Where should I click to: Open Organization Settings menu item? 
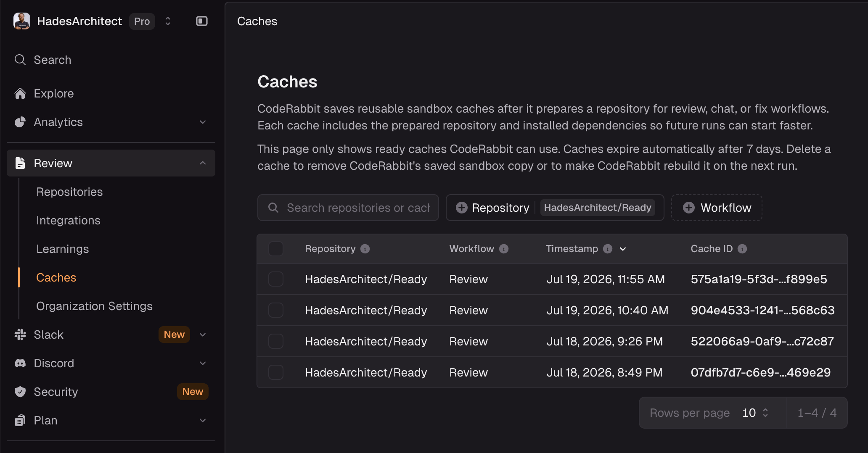pyautogui.click(x=94, y=306)
